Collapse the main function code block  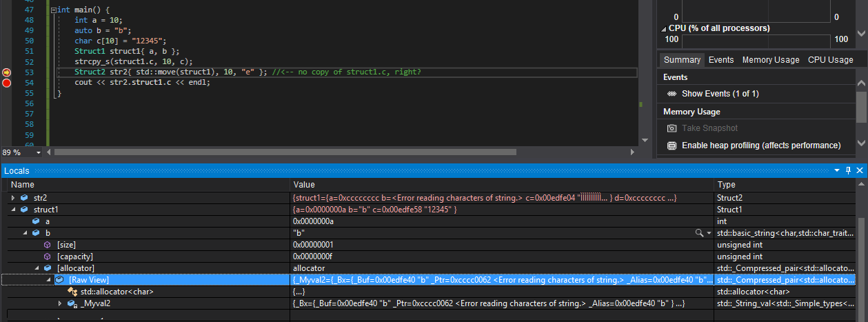click(53, 10)
